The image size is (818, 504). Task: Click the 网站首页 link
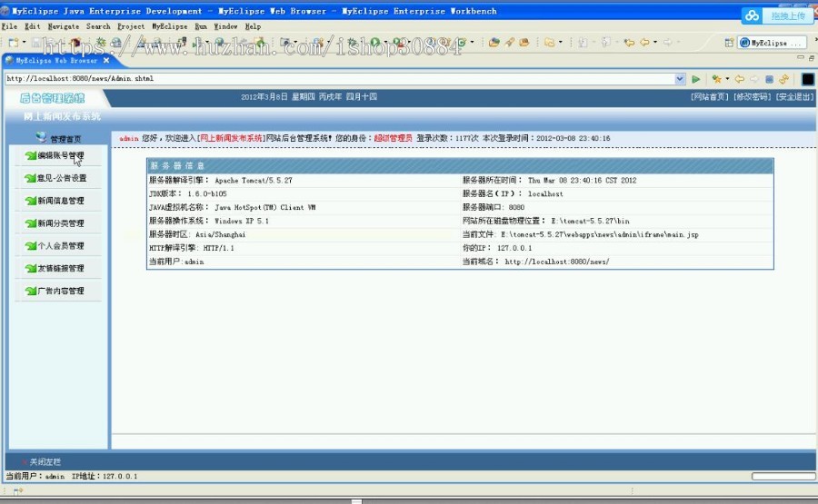click(709, 97)
